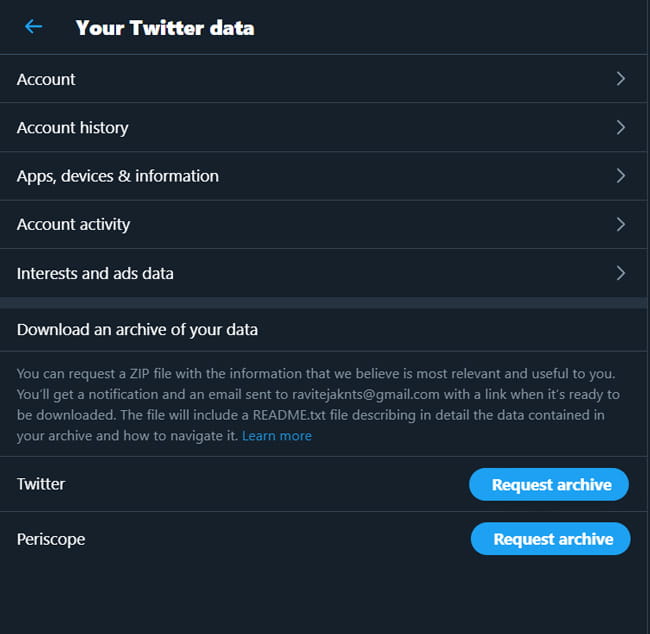Request archive for Periscope

tap(551, 539)
